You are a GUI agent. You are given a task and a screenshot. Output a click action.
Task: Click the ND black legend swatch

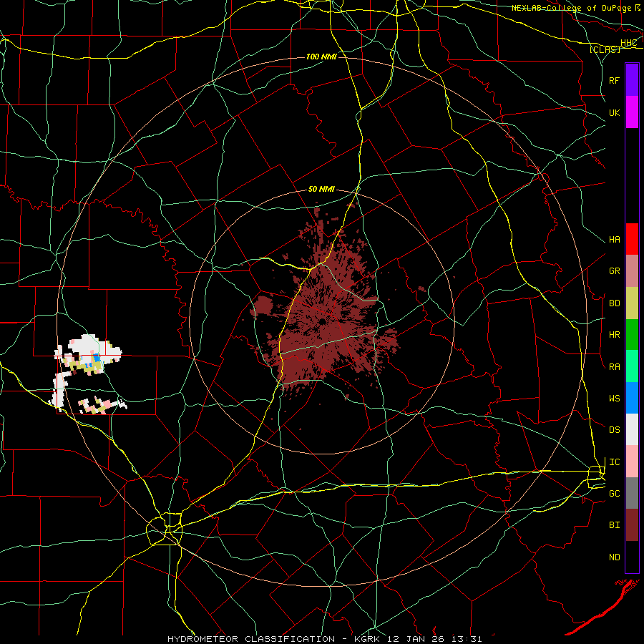click(632, 557)
